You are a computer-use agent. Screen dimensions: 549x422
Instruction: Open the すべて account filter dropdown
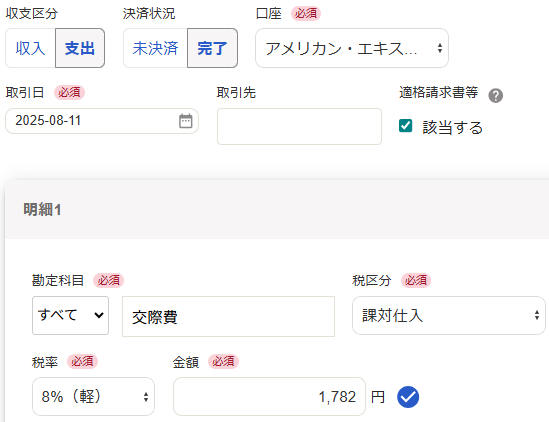(70, 315)
